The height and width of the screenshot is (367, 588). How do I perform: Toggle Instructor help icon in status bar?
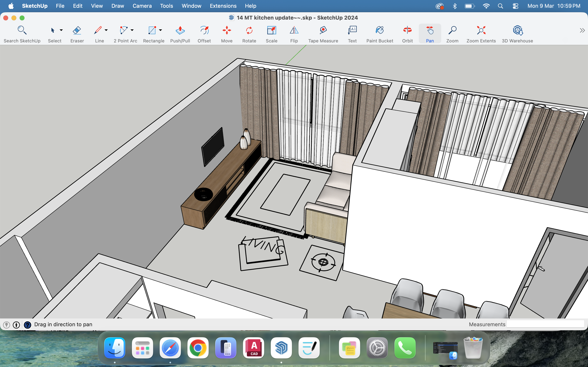tap(27, 325)
